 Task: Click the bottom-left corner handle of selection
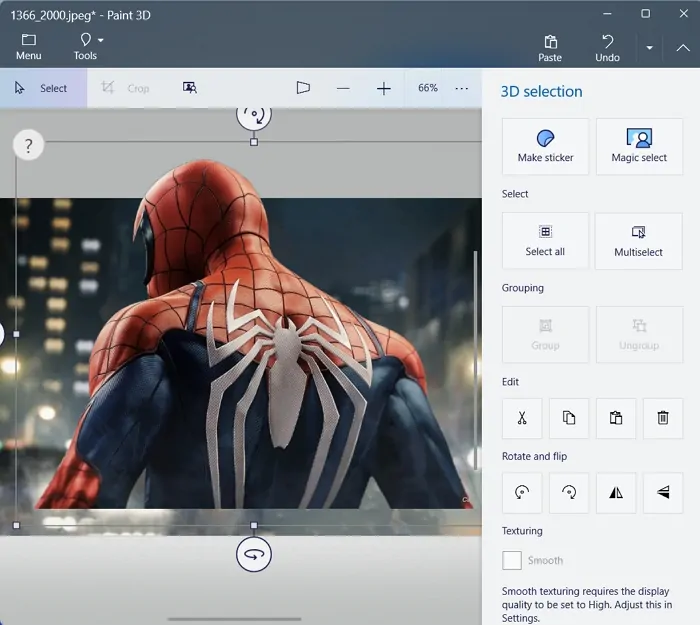17,525
